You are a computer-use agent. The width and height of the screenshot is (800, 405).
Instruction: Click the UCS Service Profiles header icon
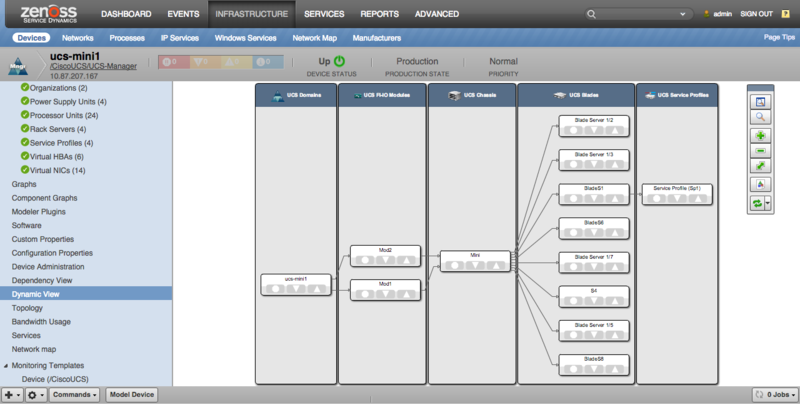pos(650,95)
